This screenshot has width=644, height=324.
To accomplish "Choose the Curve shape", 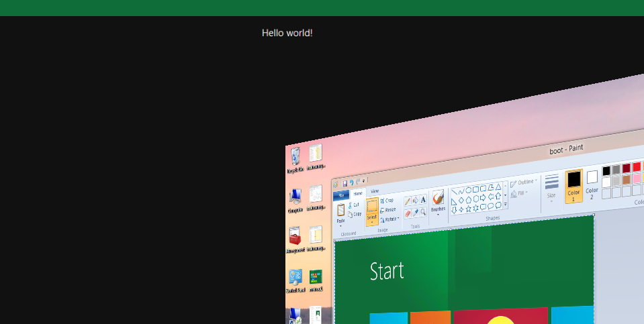I will [x=461, y=191].
